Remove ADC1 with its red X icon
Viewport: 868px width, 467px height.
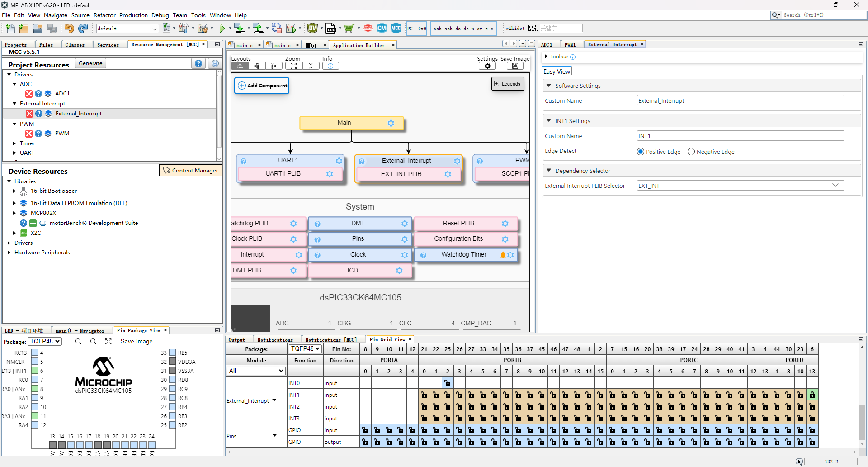point(29,94)
